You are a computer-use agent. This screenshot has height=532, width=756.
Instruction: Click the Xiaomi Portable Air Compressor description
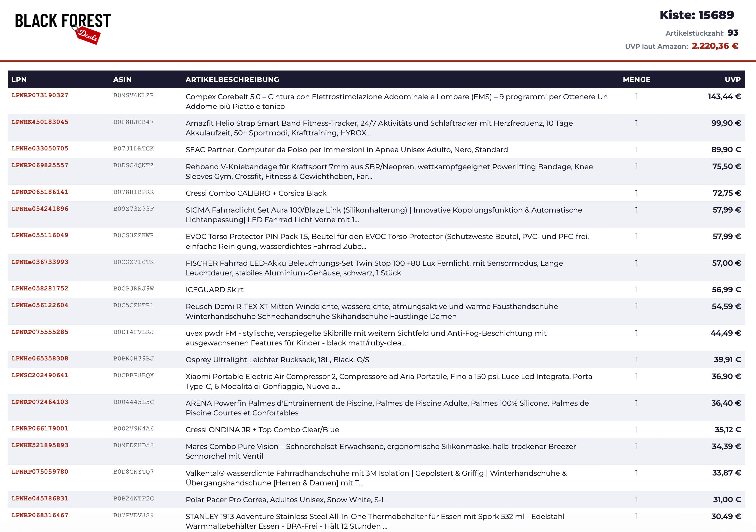coord(389,381)
